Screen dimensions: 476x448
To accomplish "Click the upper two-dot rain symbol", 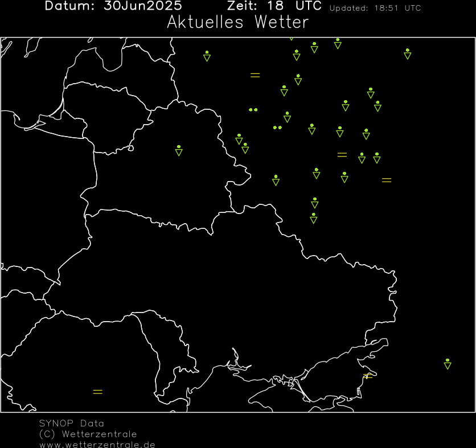I will pyautogui.click(x=253, y=110).
